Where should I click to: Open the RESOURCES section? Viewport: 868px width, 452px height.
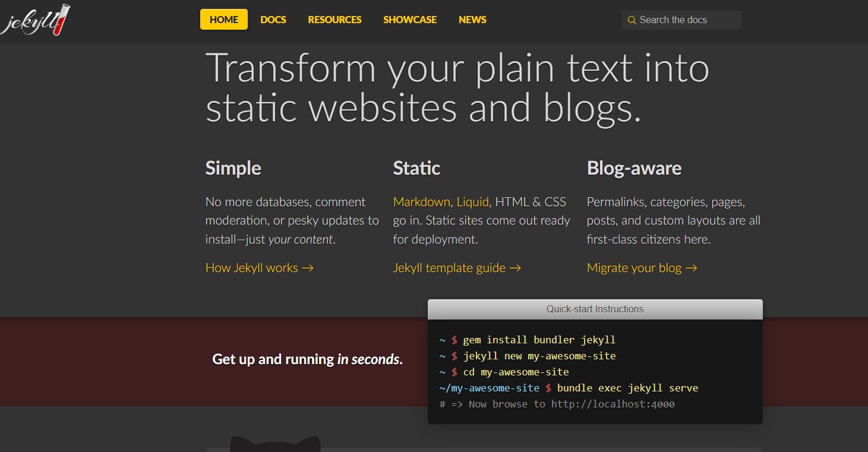[334, 20]
